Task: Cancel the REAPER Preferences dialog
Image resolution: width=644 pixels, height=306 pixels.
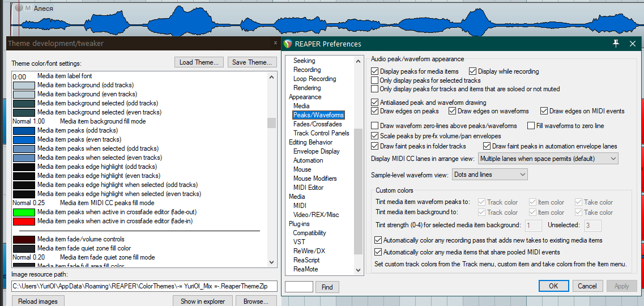Action: (587, 286)
